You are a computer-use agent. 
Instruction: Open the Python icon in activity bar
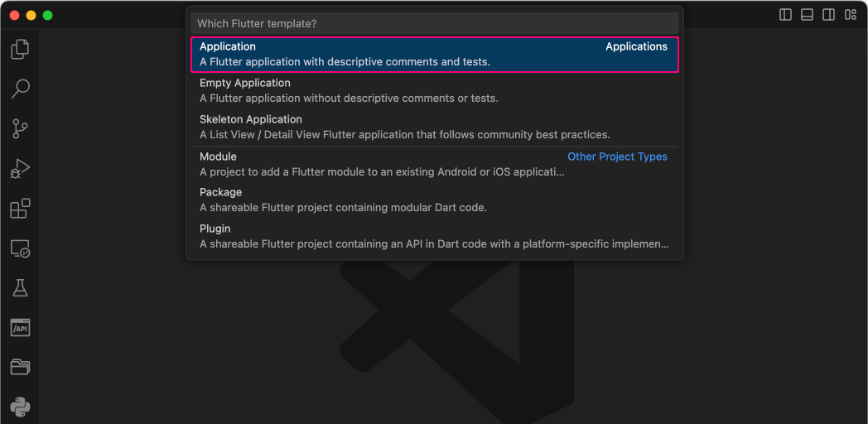point(20,407)
